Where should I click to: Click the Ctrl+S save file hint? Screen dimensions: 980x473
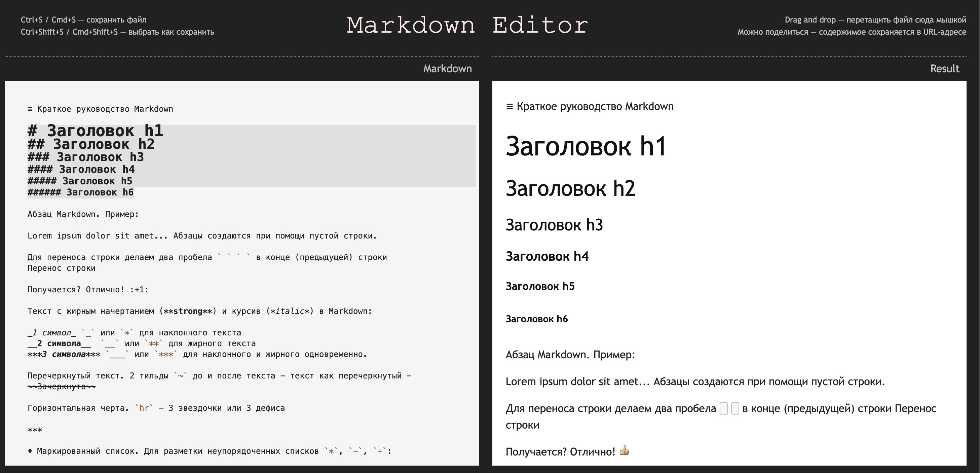(x=84, y=20)
